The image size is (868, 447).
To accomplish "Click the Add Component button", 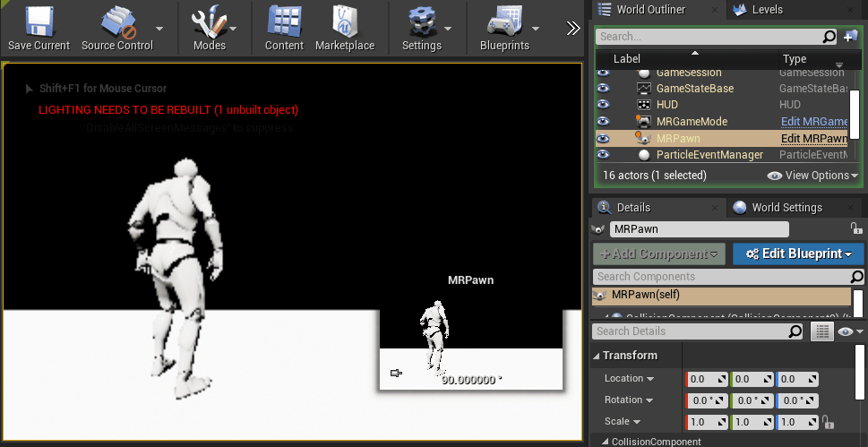I will point(658,254).
